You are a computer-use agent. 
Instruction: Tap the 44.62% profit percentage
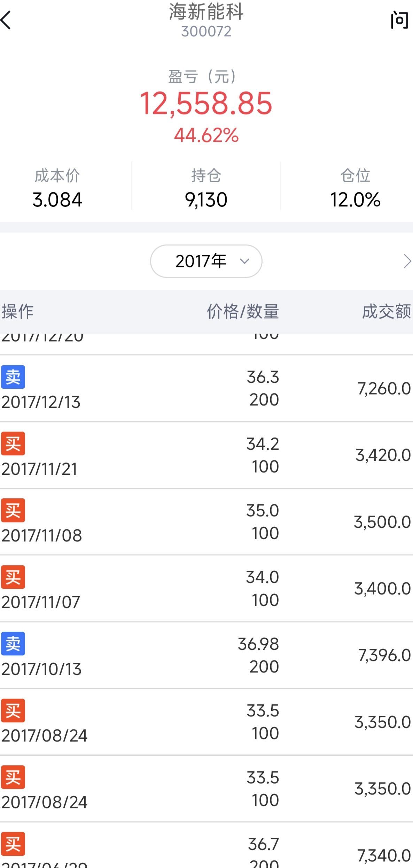[x=206, y=135]
